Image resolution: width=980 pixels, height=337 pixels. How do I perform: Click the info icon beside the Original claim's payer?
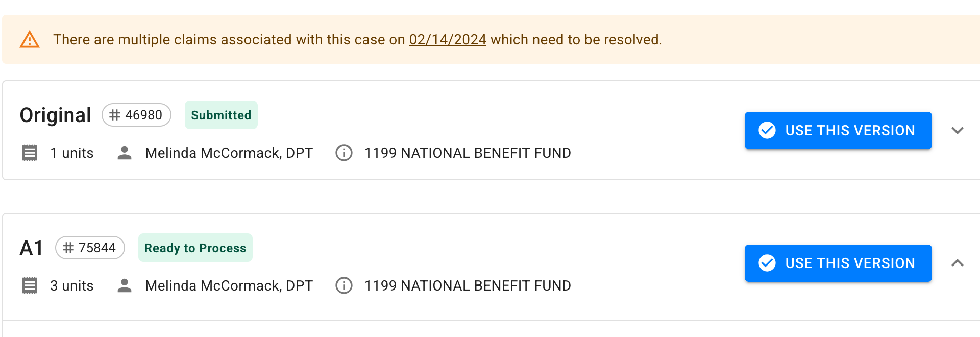(x=344, y=153)
